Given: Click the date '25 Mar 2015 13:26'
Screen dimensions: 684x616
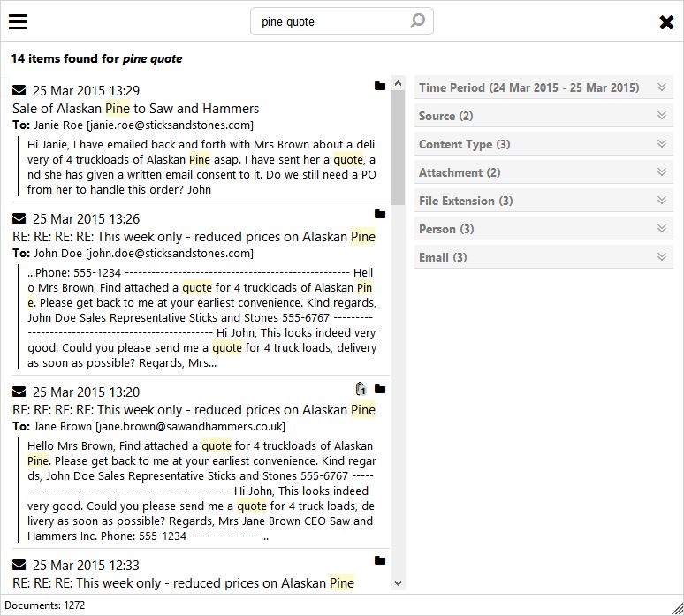Looking at the screenshot, I should click(86, 218).
